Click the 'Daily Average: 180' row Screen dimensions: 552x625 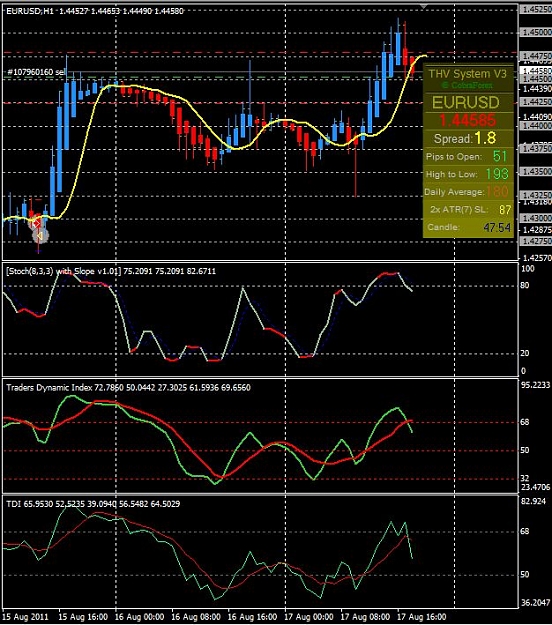point(466,192)
